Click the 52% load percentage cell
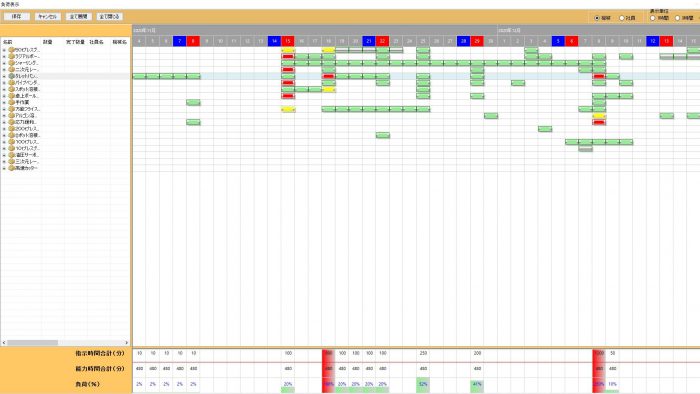The height and width of the screenshot is (394, 700). coord(423,384)
